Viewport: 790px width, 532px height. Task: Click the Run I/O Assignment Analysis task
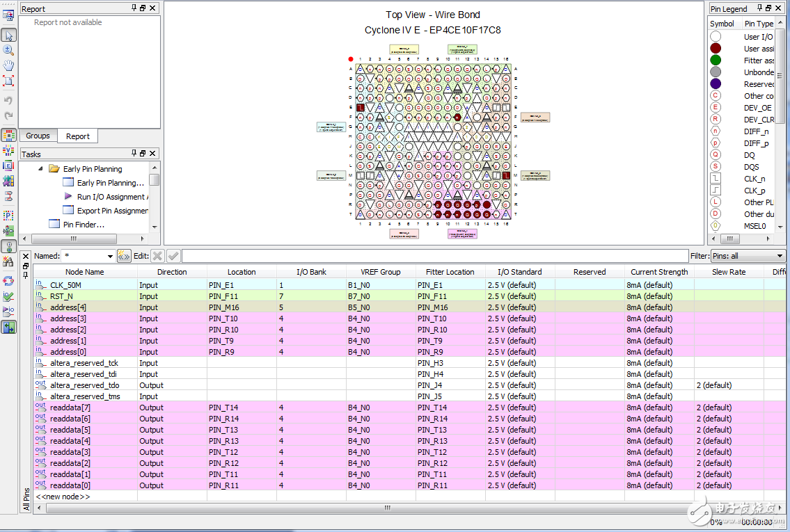point(110,197)
